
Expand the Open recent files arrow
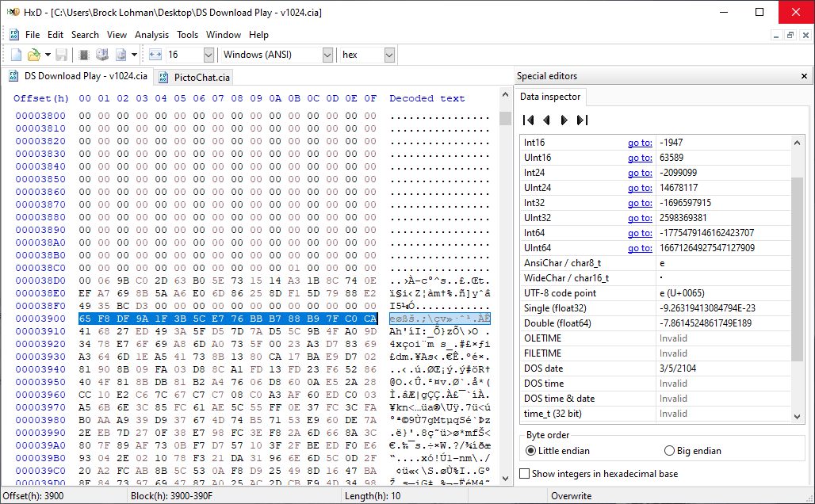tap(48, 55)
